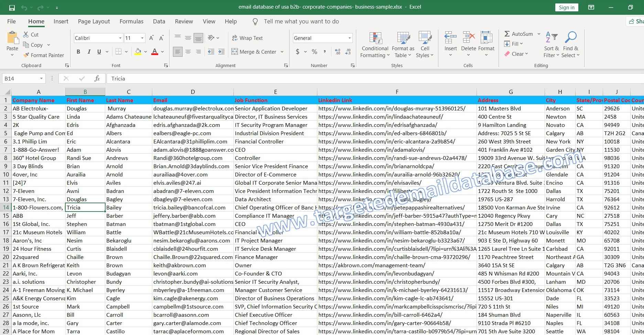Open Font dialog launcher arrow
Image resolution: width=644 pixels, height=335 pixels.
pyautogui.click(x=166, y=65)
